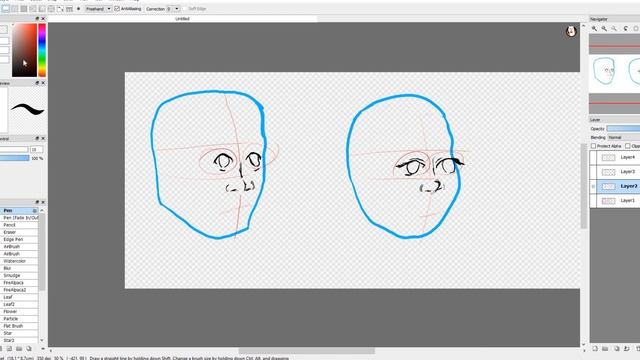Float the brush Preview panel icon

click(x=37, y=83)
